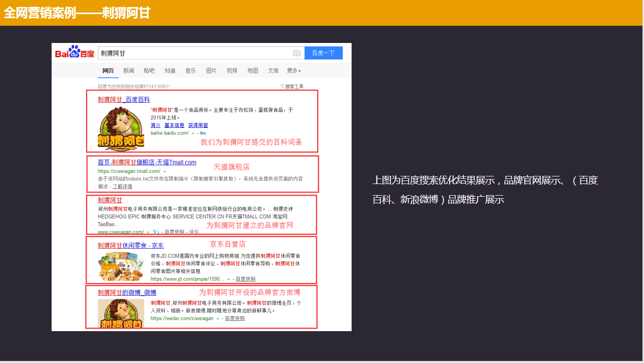Open the 获得荣誉 sublink
This screenshot has height=363, width=644.
point(198,125)
